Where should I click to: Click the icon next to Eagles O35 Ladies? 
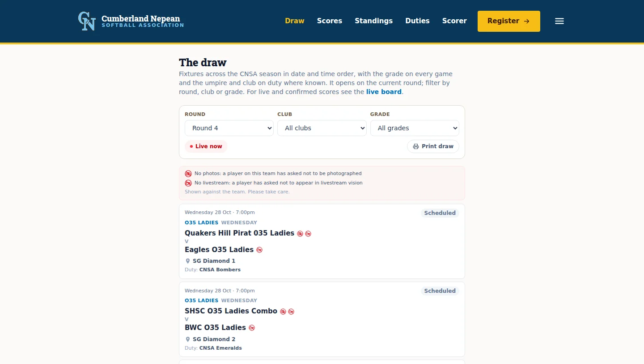pyautogui.click(x=259, y=250)
